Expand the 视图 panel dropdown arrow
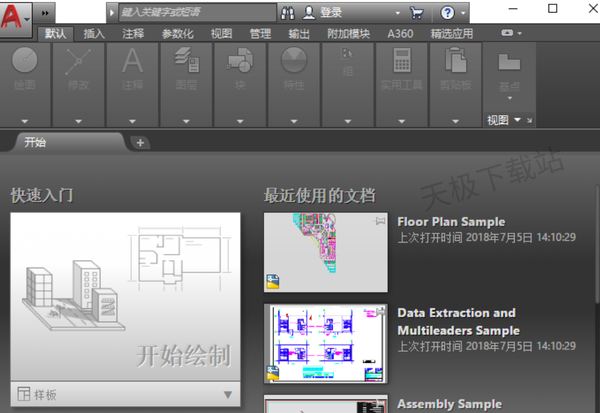This screenshot has height=413, width=600. click(517, 120)
